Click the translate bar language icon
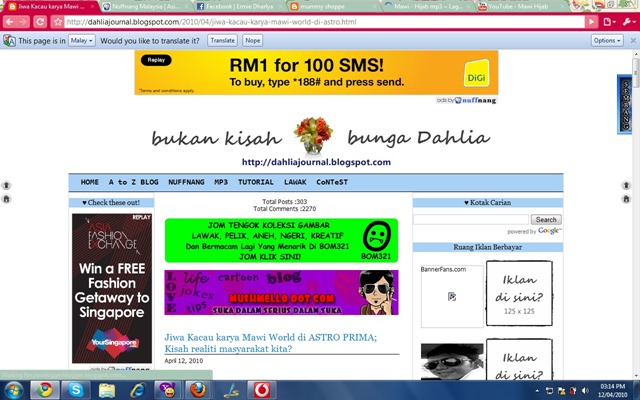The width and height of the screenshot is (640, 400). click(9, 41)
